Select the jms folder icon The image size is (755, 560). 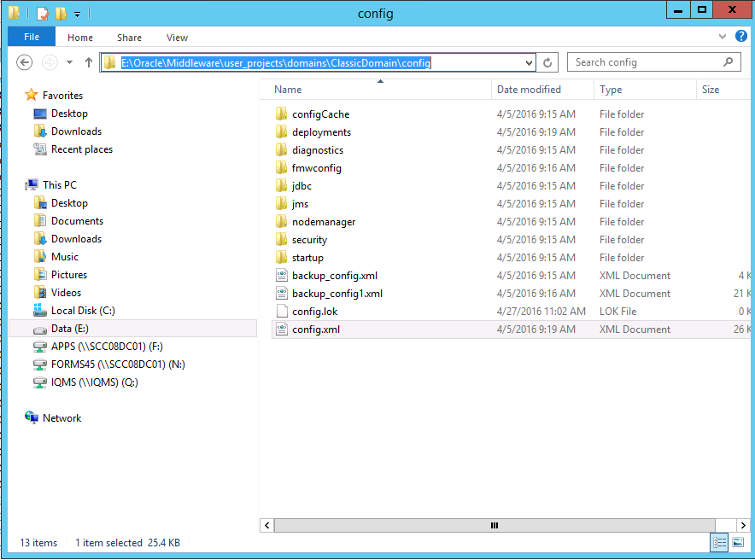click(282, 203)
